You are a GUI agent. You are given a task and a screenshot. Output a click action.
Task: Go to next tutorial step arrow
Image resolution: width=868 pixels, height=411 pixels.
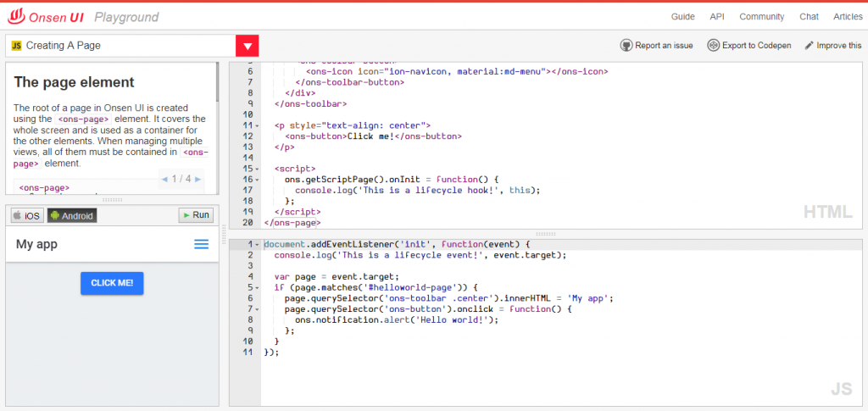click(x=198, y=179)
